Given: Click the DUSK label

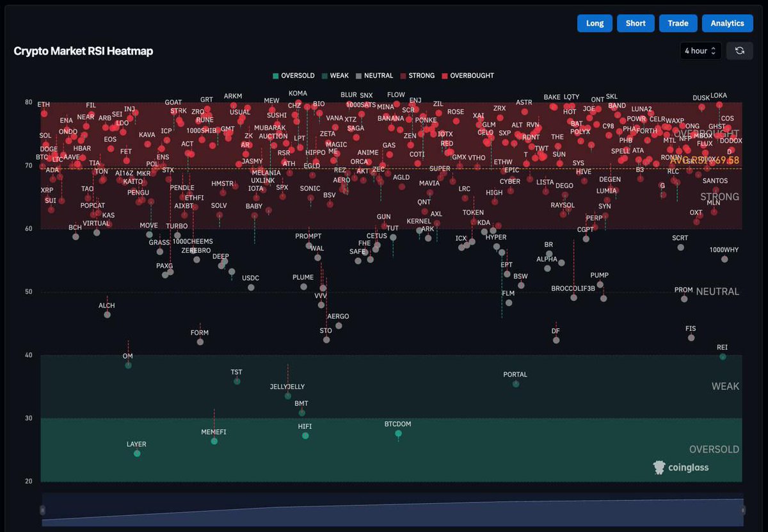Looking at the screenshot, I should (x=701, y=98).
